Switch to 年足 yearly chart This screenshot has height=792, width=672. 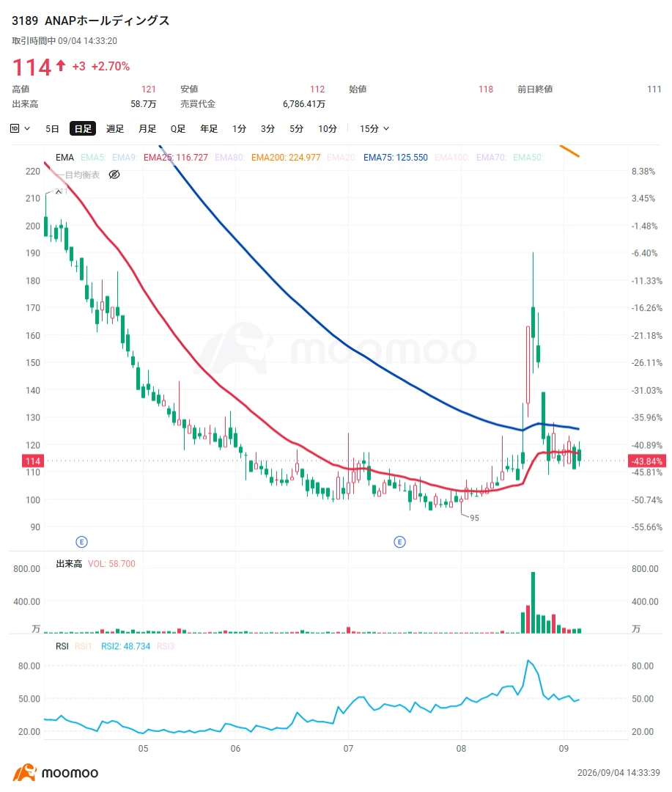(209, 129)
